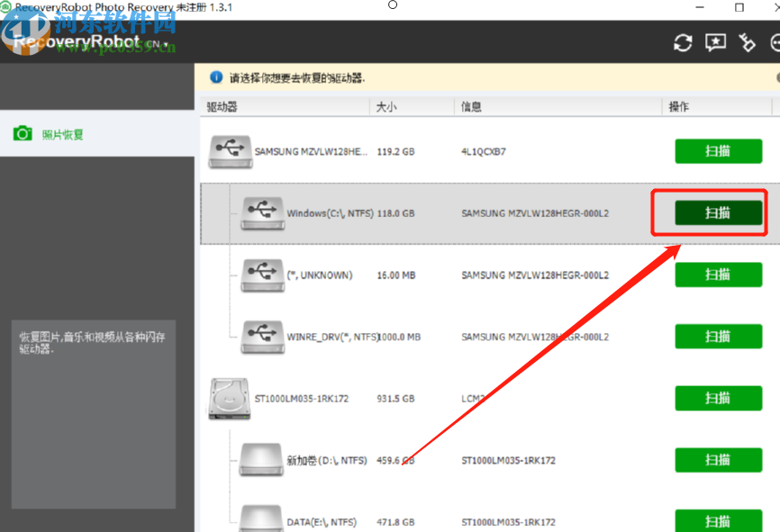The height and width of the screenshot is (532, 780).
Task: Select the DATA(E:\, NTFS) row label
Action: pos(322,522)
